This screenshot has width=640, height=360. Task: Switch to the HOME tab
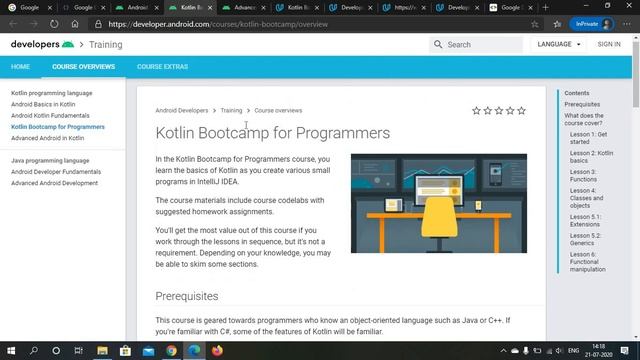[20, 67]
